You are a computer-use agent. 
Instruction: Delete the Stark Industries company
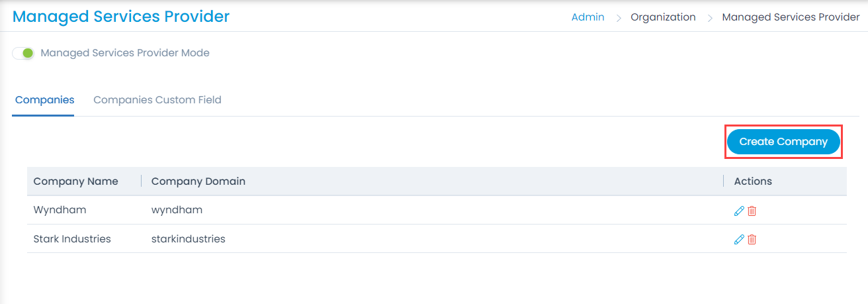(752, 240)
